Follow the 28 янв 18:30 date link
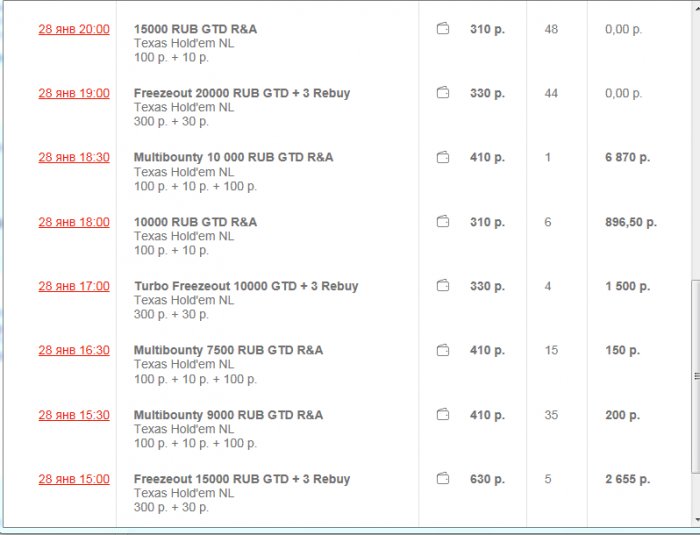Image resolution: width=700 pixels, height=535 pixels. [74, 158]
